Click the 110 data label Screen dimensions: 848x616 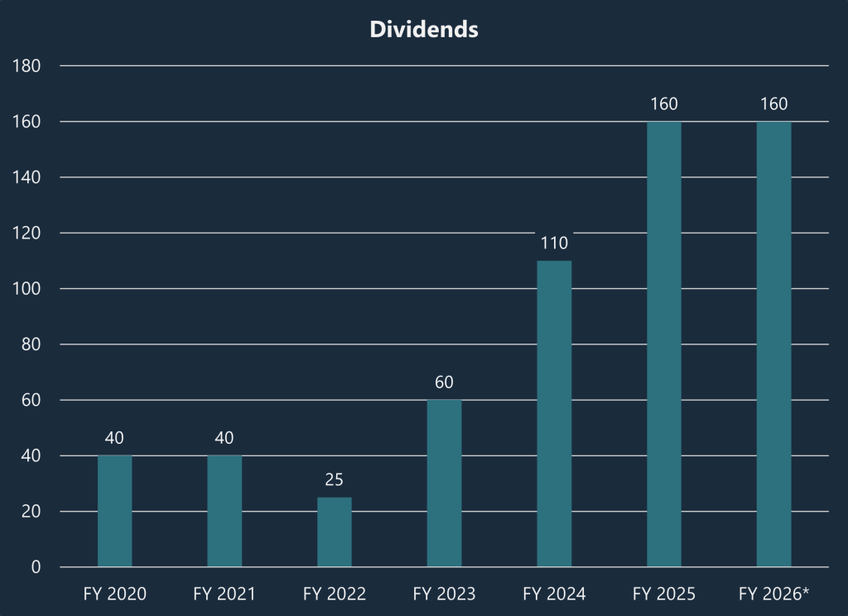tap(553, 243)
